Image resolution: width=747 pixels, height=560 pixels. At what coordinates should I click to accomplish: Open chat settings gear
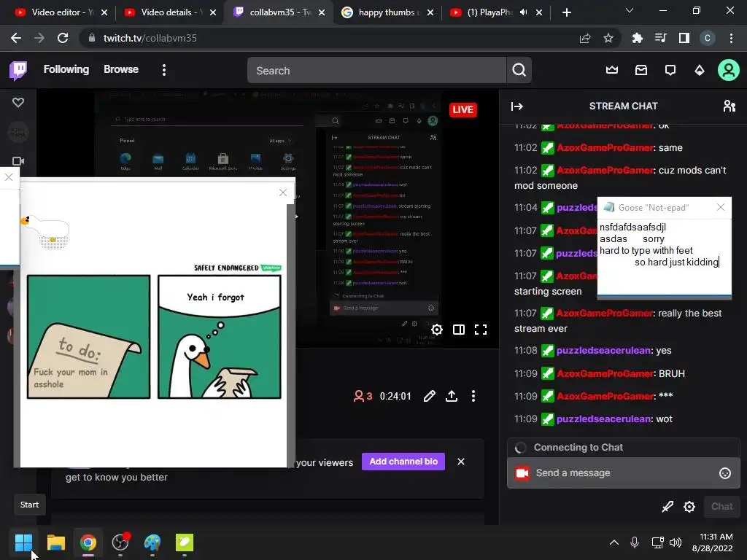tap(689, 507)
